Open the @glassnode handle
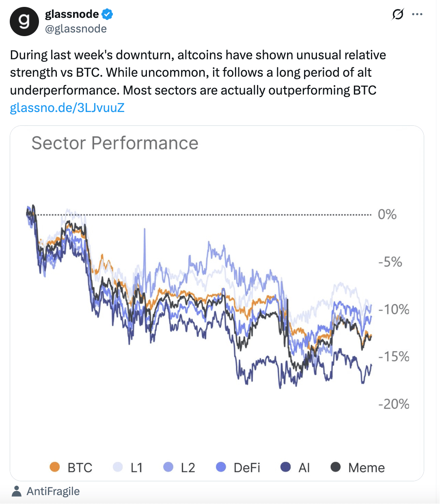 pyautogui.click(x=76, y=29)
